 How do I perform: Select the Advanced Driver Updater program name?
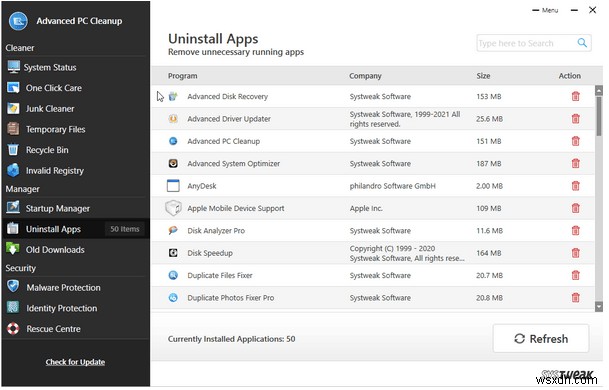(x=229, y=119)
